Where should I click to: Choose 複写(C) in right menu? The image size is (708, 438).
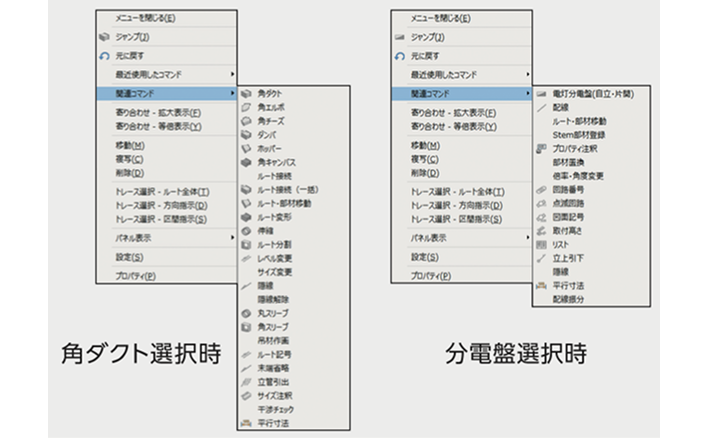coord(424,159)
